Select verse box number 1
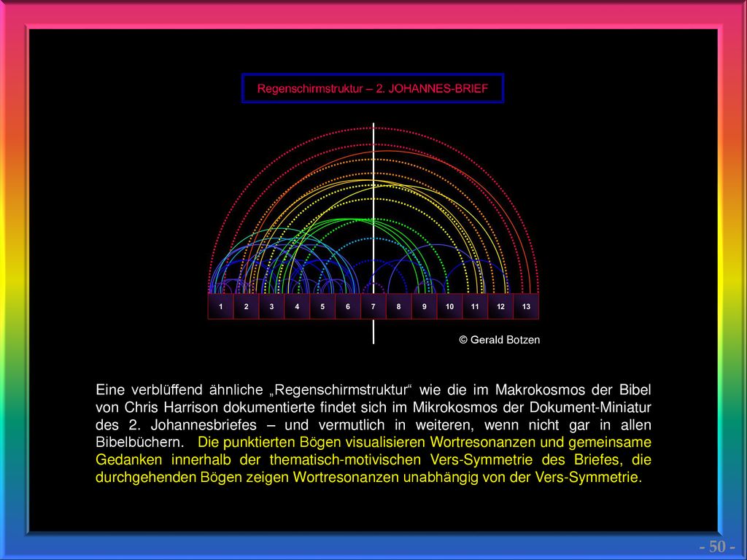This screenshot has height=560, width=747. [x=220, y=306]
